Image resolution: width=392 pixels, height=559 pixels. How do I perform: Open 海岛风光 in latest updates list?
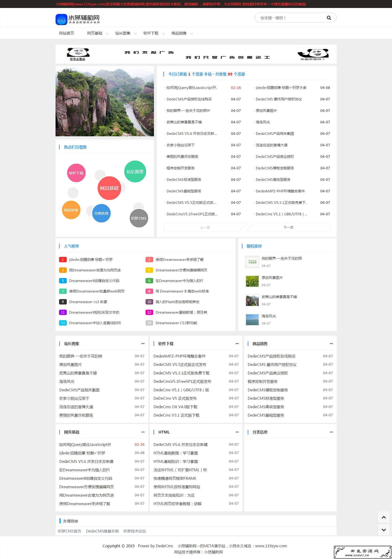click(x=263, y=122)
